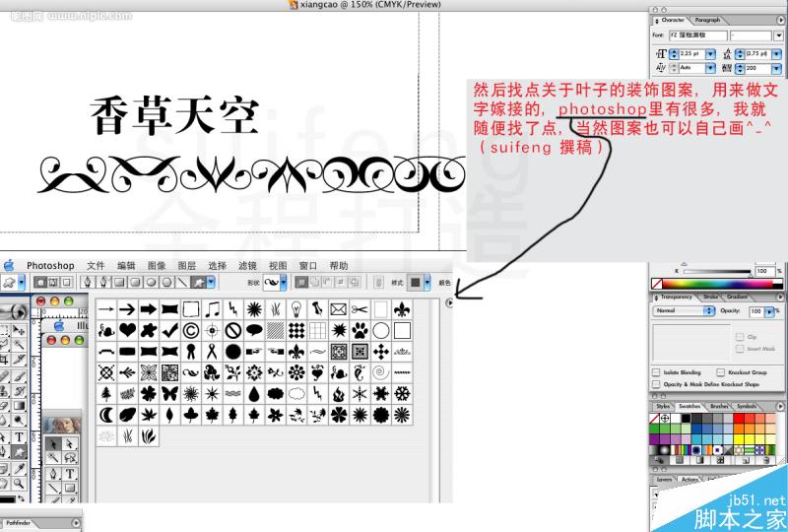Switch to the Gradient tab

[737, 297]
